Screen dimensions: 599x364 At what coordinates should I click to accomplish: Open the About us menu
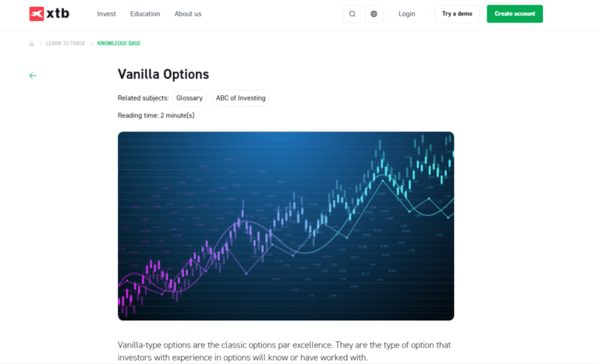tap(188, 14)
